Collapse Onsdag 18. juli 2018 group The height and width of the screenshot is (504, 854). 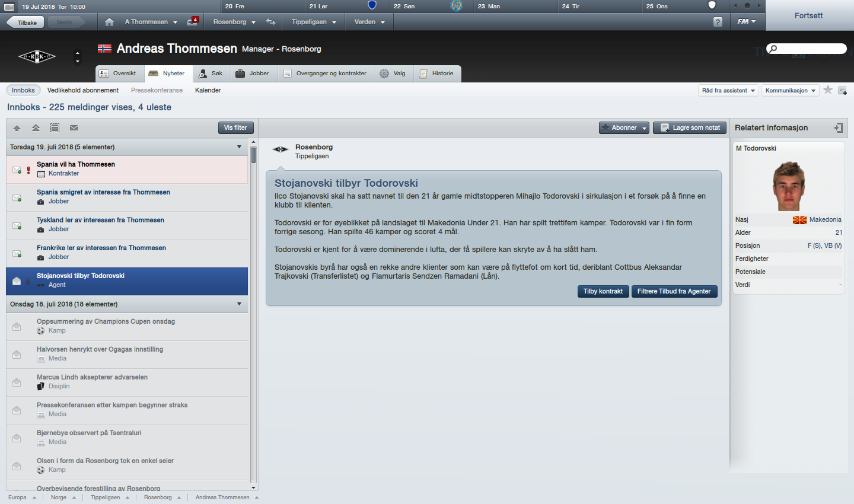coord(240,304)
